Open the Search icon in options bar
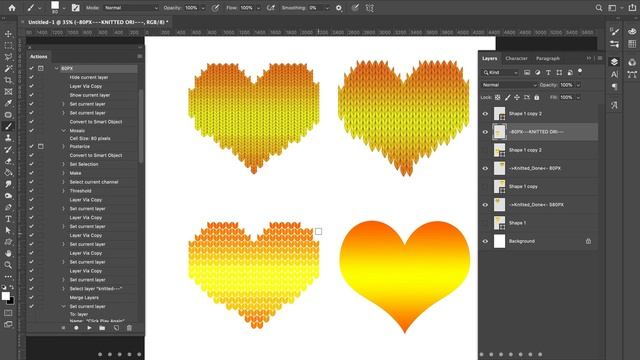 pyautogui.click(x=599, y=8)
